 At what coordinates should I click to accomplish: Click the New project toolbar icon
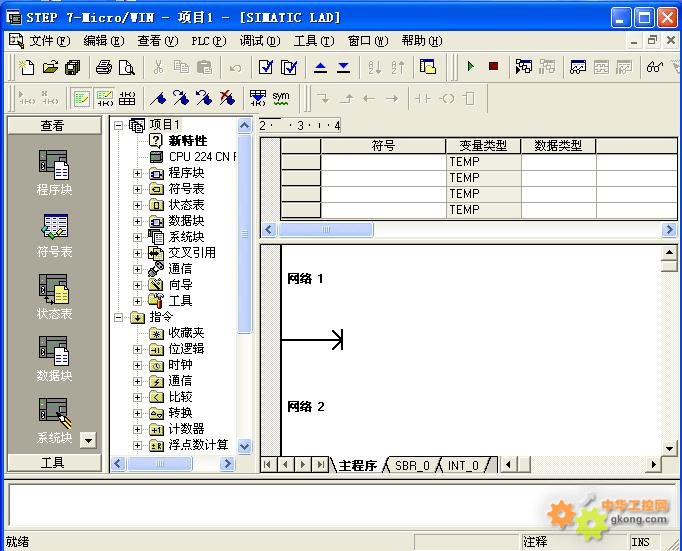[x=27, y=67]
